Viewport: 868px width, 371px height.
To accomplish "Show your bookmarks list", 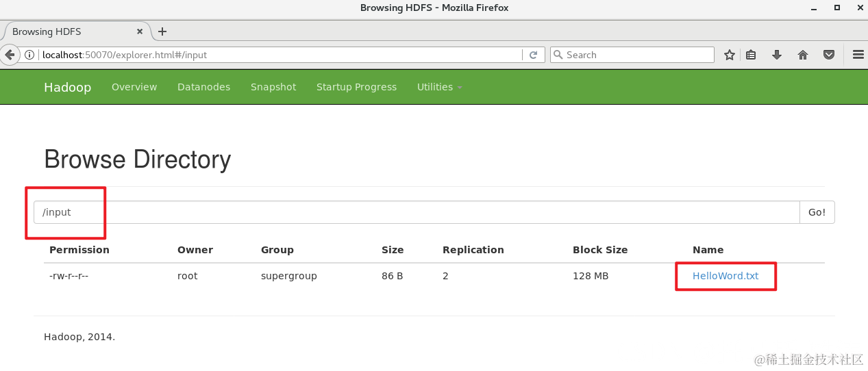I will 751,55.
